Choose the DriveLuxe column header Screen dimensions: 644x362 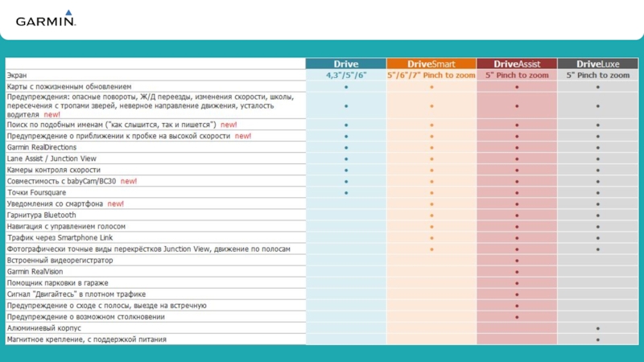[x=598, y=64]
